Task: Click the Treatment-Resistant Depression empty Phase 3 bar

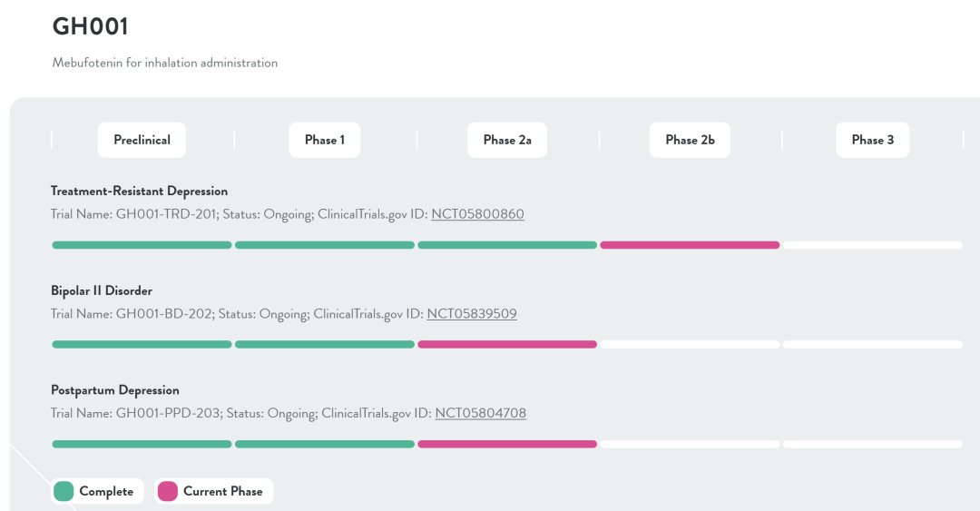Action: [872, 245]
